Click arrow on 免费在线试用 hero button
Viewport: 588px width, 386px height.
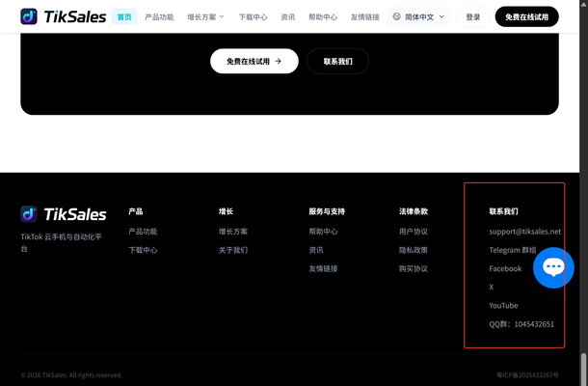pos(278,61)
